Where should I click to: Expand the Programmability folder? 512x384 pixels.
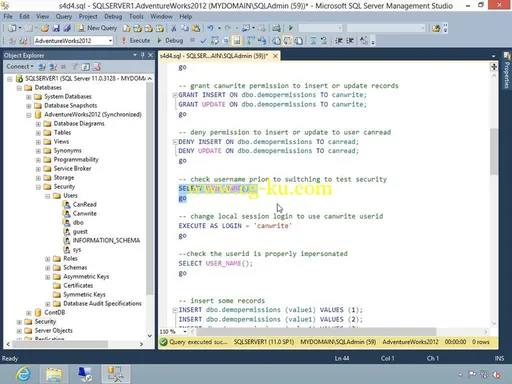[38, 160]
